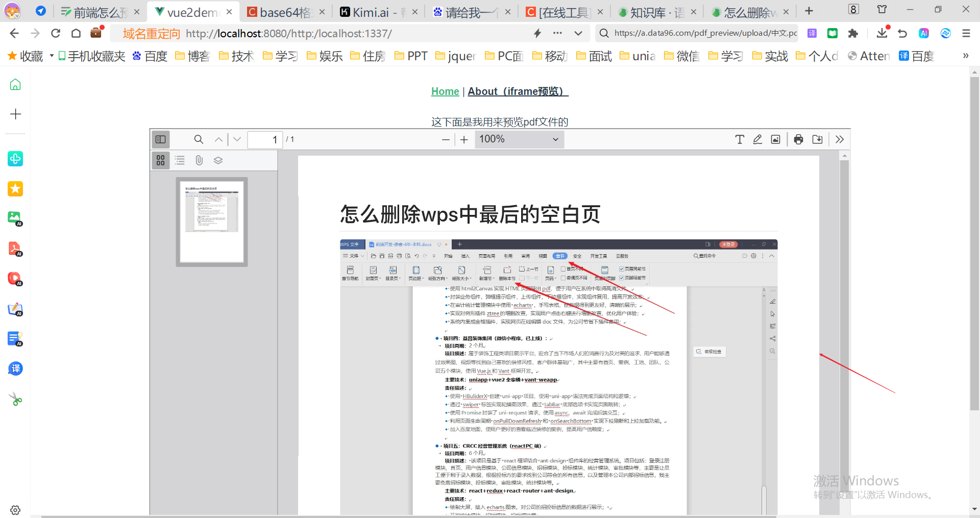Select the add text annotation tool

point(740,139)
